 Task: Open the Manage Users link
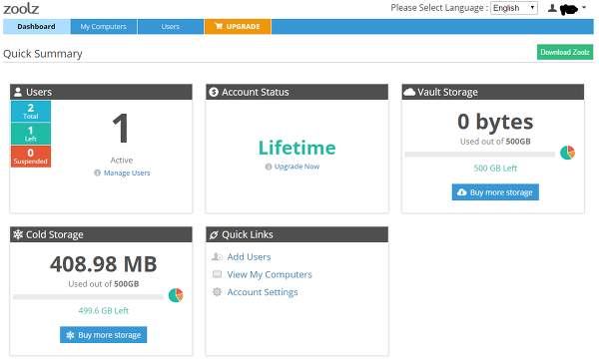pos(127,173)
